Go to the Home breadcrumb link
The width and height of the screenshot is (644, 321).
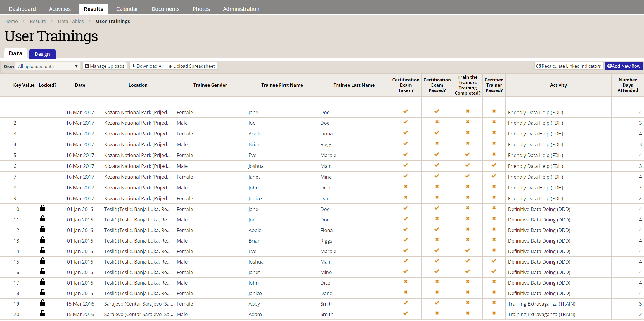(11, 21)
